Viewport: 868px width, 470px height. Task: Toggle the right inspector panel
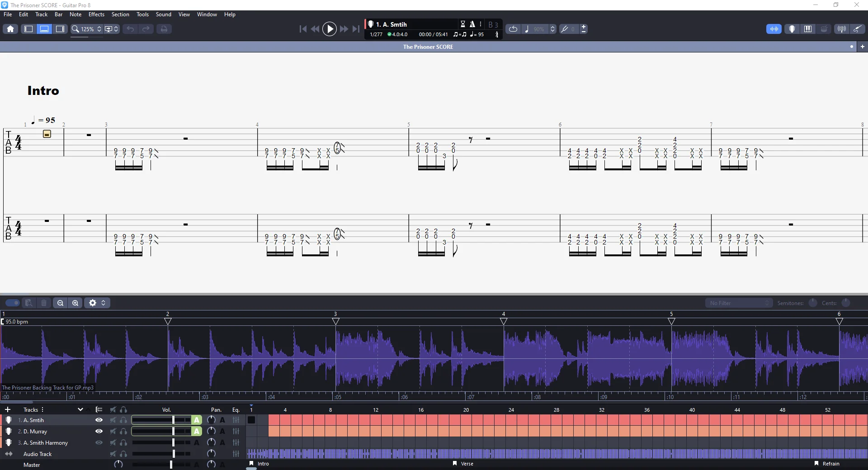tap(60, 29)
